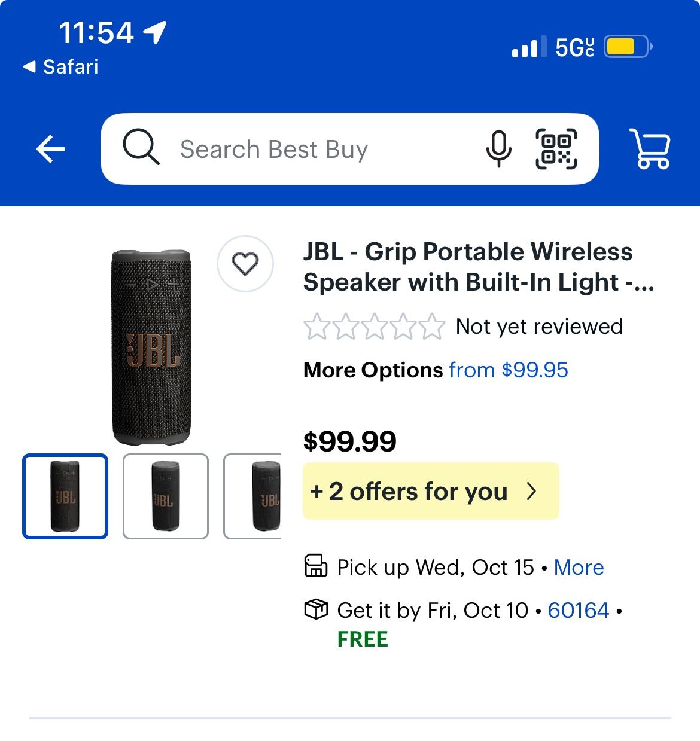Viewport: 700px width, 741px height.
Task: Expand the 2 offers for you banner
Action: click(x=418, y=492)
